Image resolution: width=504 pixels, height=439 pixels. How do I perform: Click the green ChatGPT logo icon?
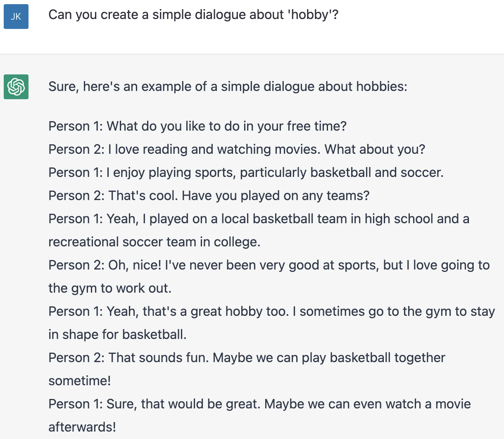pyautogui.click(x=16, y=87)
